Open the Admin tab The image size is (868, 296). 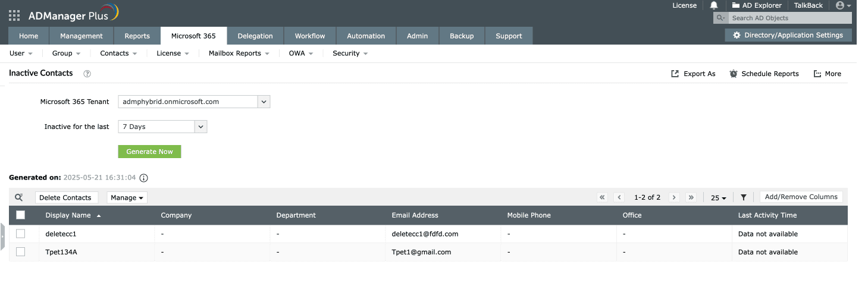pos(417,36)
